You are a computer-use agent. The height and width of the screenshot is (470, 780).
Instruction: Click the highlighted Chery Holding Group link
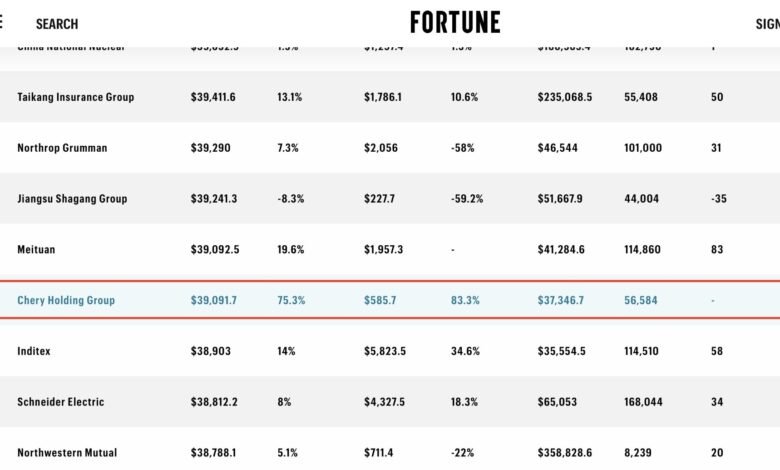pyautogui.click(x=66, y=300)
